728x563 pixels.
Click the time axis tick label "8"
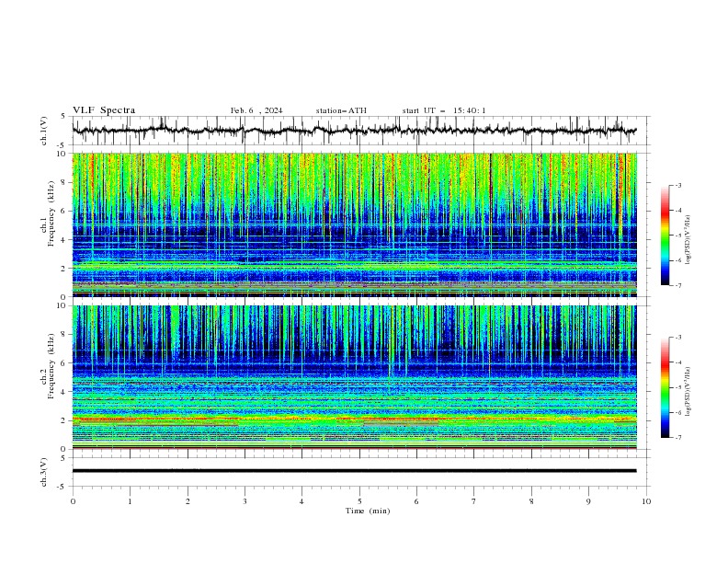click(x=531, y=501)
